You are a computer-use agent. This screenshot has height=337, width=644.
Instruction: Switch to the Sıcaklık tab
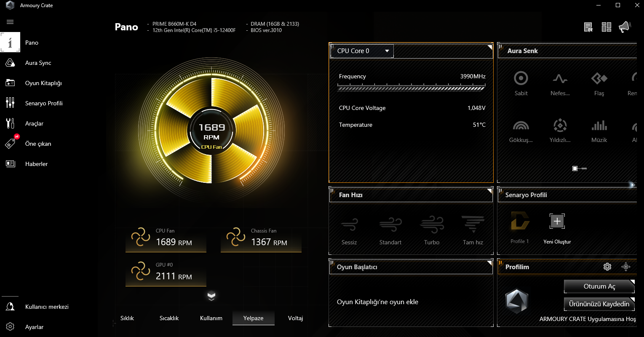[169, 318]
